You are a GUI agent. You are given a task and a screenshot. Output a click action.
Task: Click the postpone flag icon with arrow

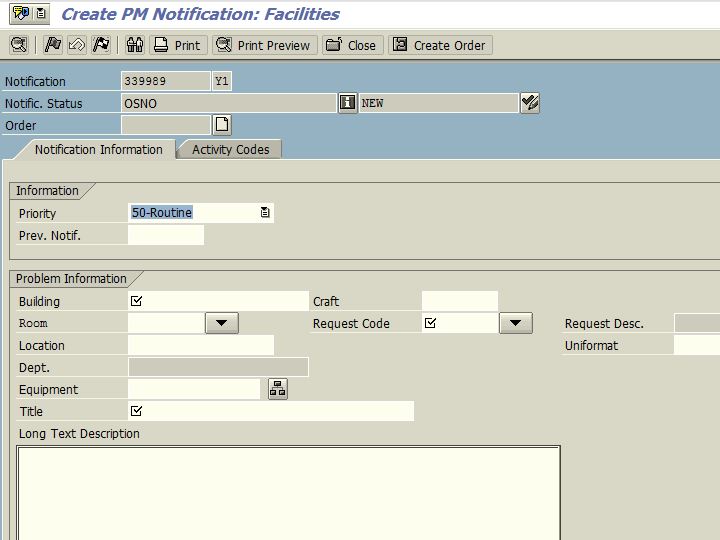[x=77, y=45]
